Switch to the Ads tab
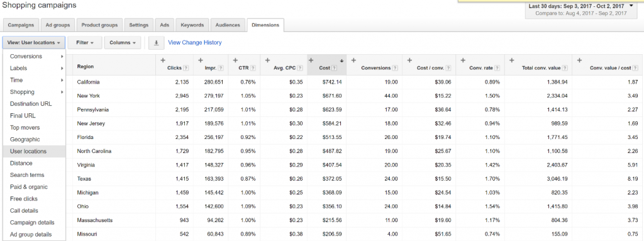Viewport: 644px width, 241px height. tap(165, 25)
